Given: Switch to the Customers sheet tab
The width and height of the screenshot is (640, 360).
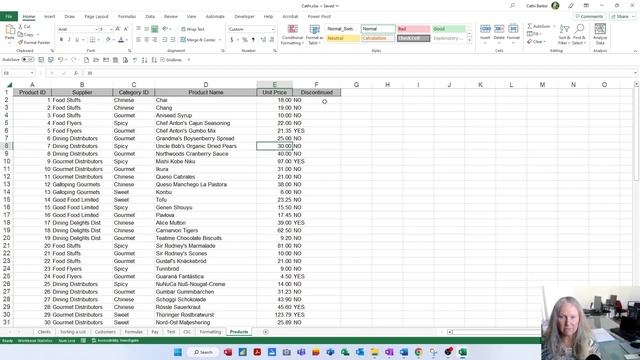Looking at the screenshot, I should pyautogui.click(x=105, y=332).
